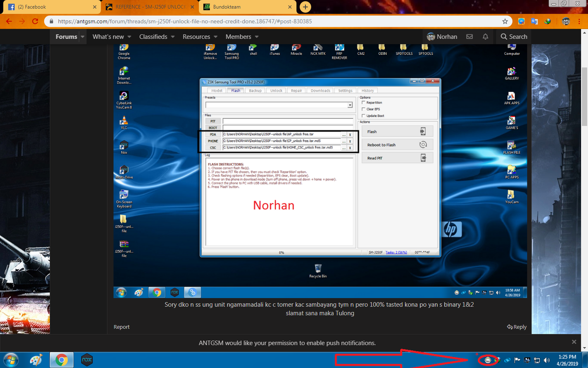This screenshot has height=368, width=588.
Task: Open the Chrome profile avatar menu
Action: click(566, 21)
